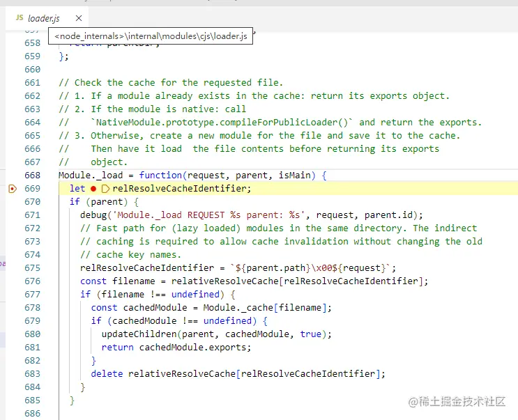Click 'isMain' parameter on line 668

(x=295, y=176)
